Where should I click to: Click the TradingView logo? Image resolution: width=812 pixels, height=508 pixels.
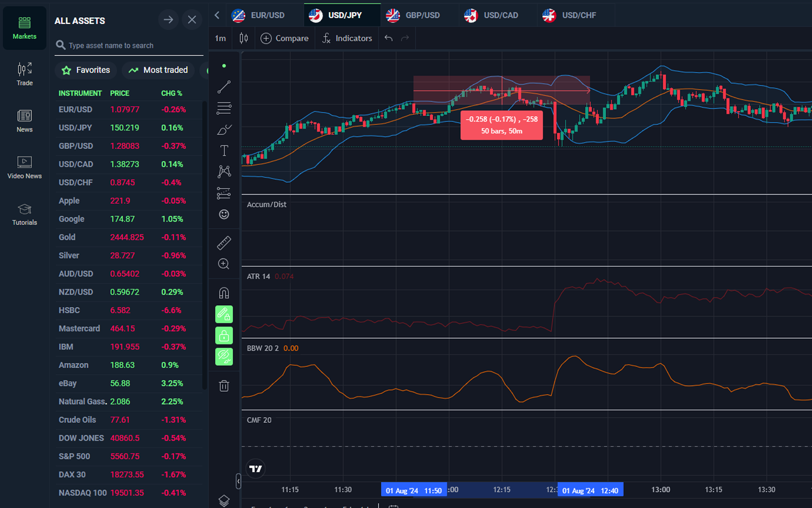pos(256,468)
